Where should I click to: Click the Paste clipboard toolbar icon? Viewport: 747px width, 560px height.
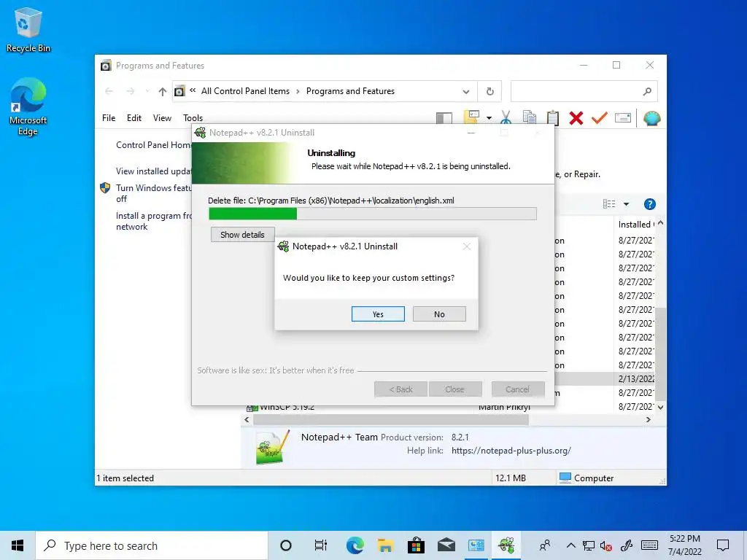pyautogui.click(x=553, y=117)
